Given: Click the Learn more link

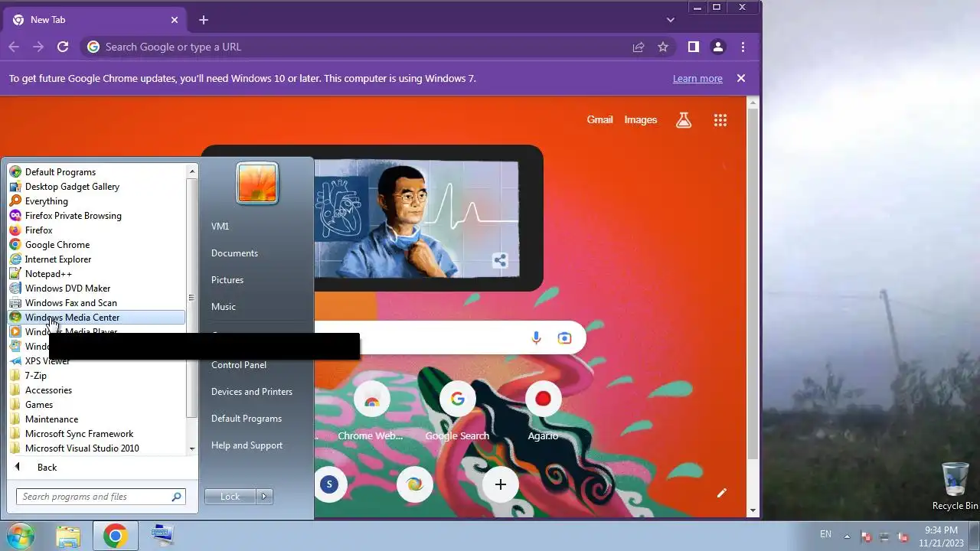Looking at the screenshot, I should [697, 78].
